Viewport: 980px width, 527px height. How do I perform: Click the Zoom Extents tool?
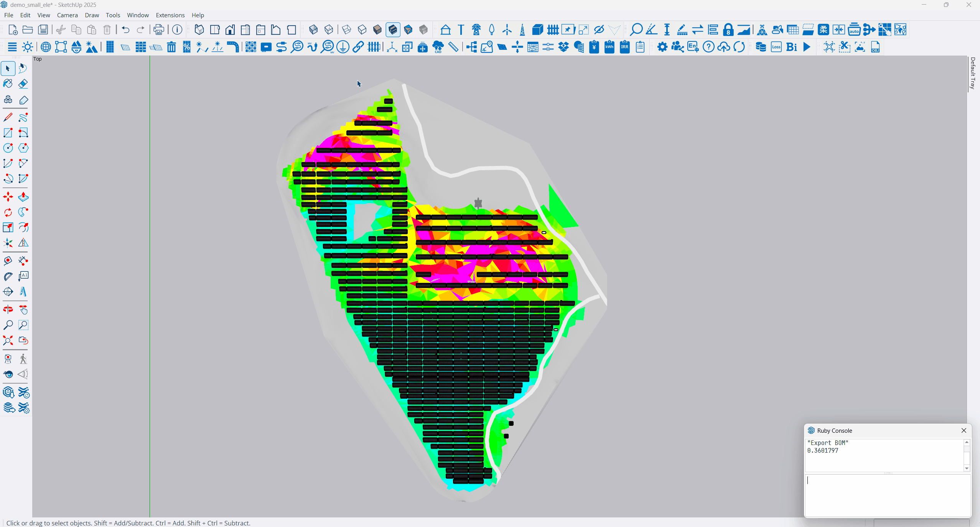pyautogui.click(x=8, y=340)
